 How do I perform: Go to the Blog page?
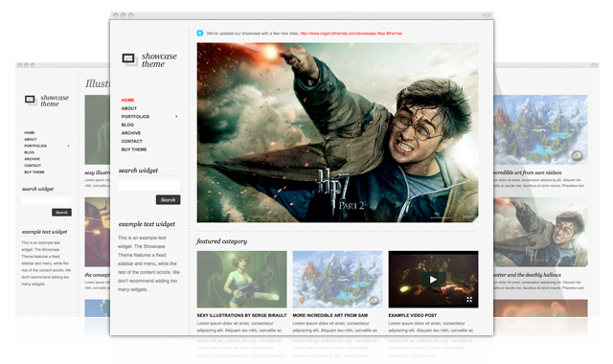click(x=127, y=125)
